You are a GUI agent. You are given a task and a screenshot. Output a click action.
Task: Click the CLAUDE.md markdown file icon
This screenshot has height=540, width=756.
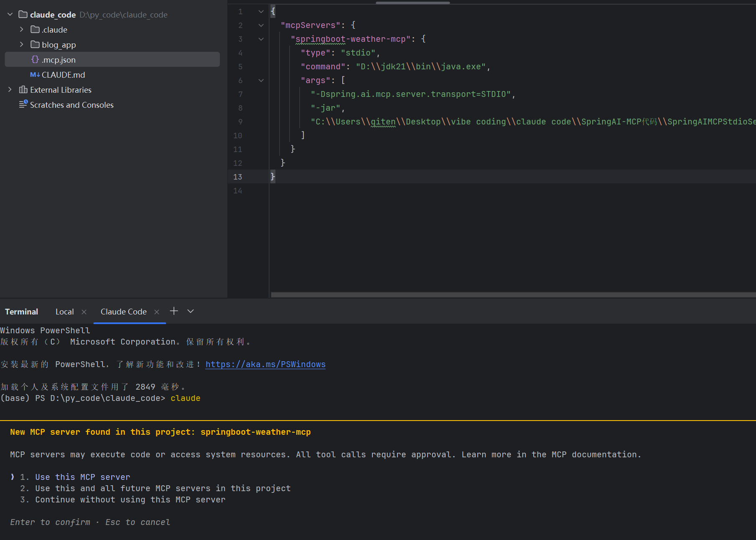click(35, 75)
